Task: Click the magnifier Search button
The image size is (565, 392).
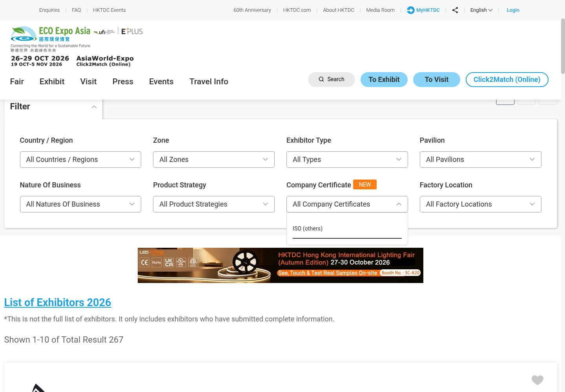Action: (x=332, y=80)
